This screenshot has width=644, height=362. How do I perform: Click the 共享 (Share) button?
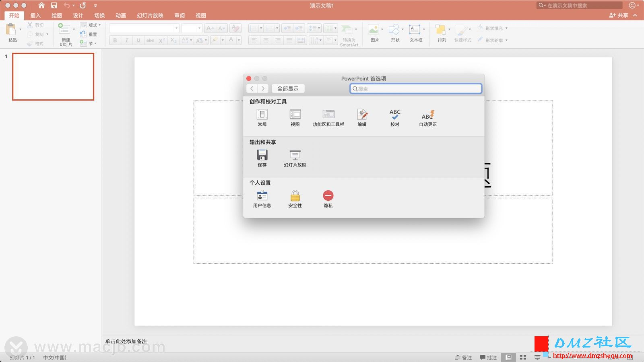(x=619, y=15)
